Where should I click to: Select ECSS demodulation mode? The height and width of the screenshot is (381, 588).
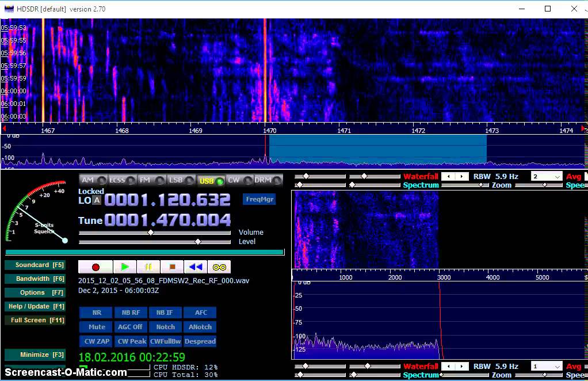point(122,180)
